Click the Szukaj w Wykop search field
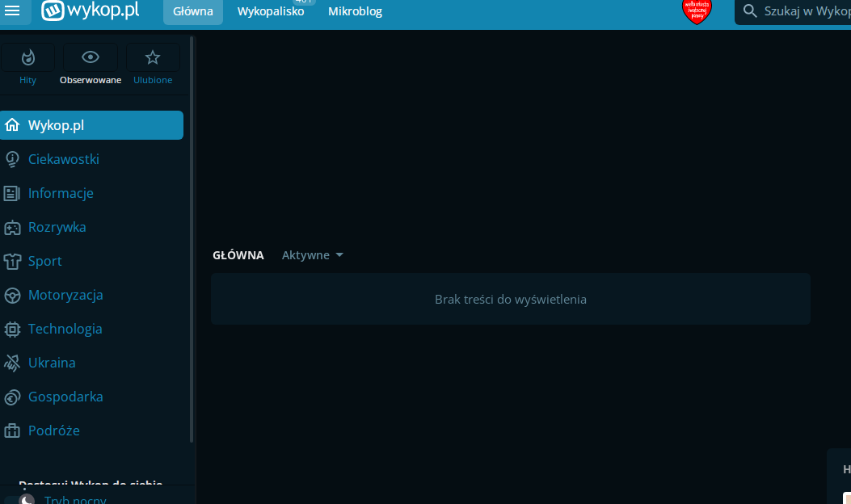This screenshot has width=851, height=504. point(800,11)
